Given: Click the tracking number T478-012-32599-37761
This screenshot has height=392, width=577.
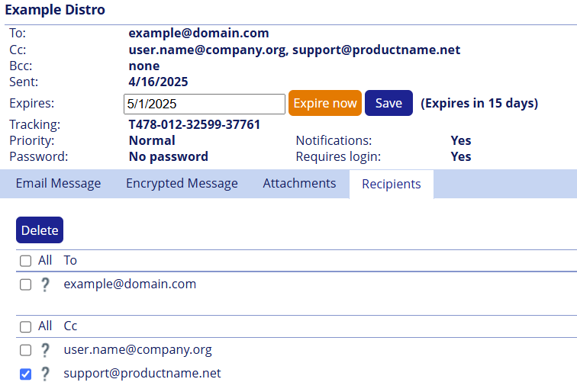Looking at the screenshot, I should (x=195, y=124).
